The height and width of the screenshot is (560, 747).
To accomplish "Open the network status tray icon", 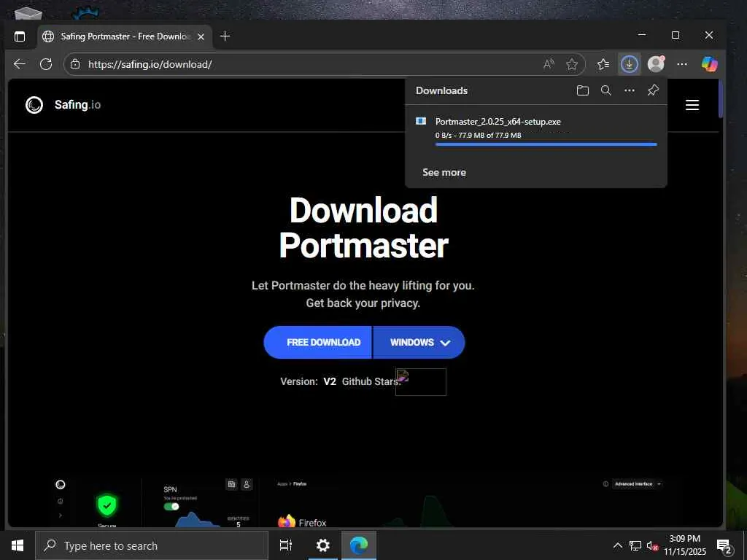I will (x=635, y=545).
